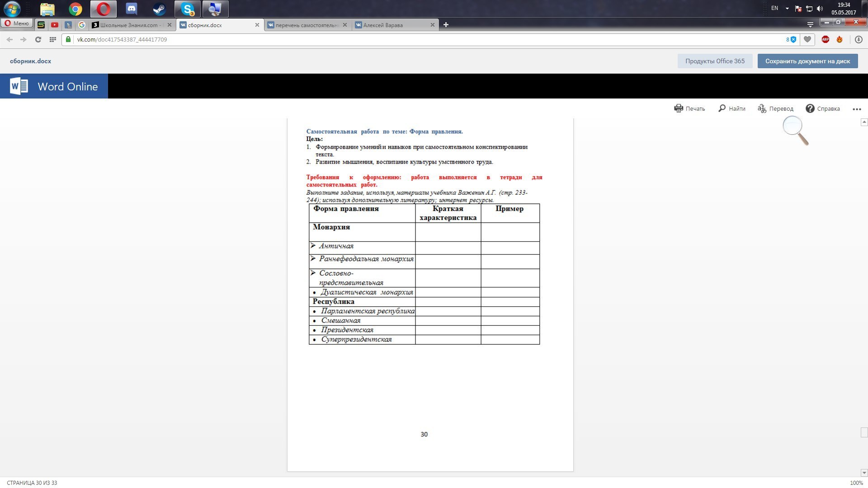Click the Смешанная table row
Image resolution: width=868 pixels, height=488 pixels.
[x=424, y=321]
